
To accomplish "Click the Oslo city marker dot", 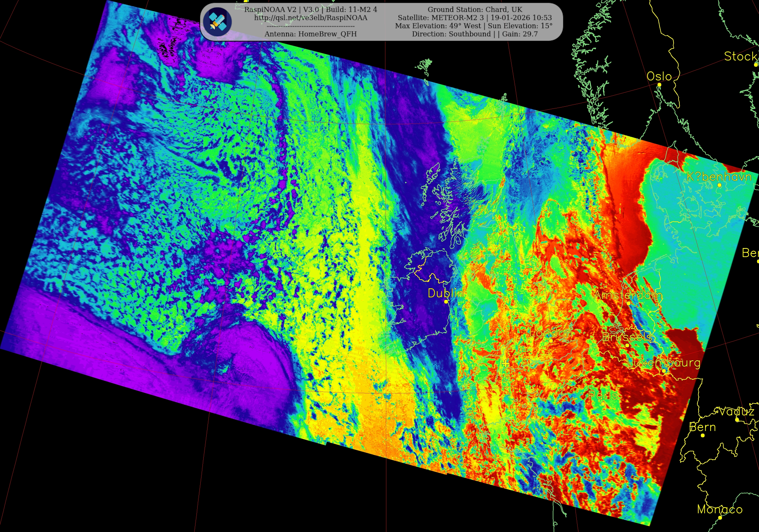I will pyautogui.click(x=659, y=85).
